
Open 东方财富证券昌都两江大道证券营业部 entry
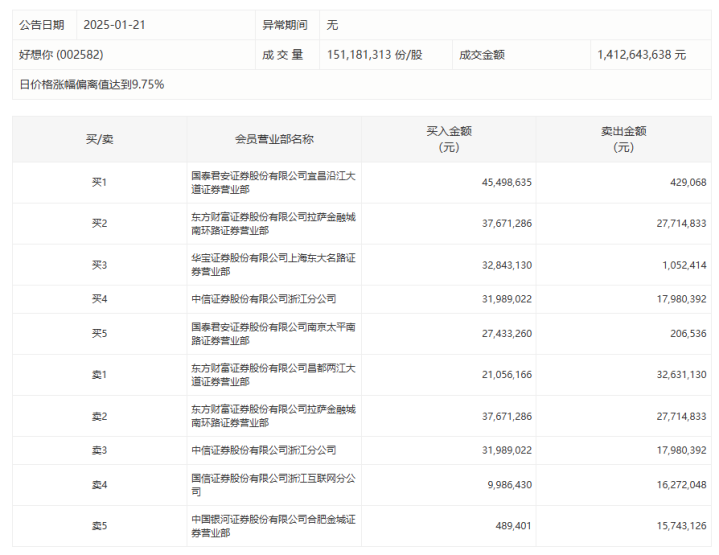click(273, 375)
